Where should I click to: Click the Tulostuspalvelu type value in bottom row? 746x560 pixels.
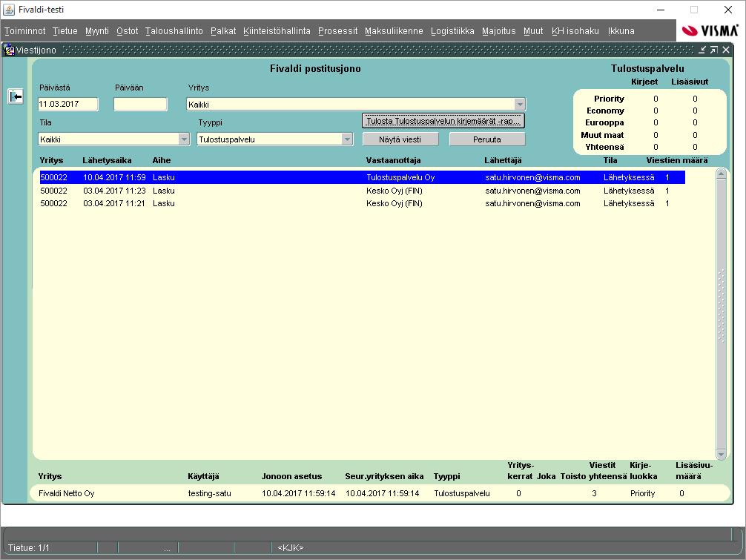pyautogui.click(x=461, y=493)
